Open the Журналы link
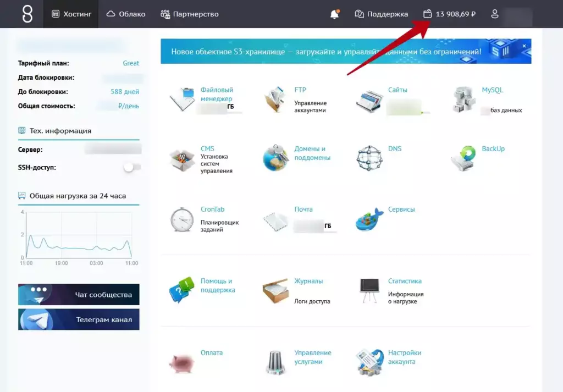 308,281
